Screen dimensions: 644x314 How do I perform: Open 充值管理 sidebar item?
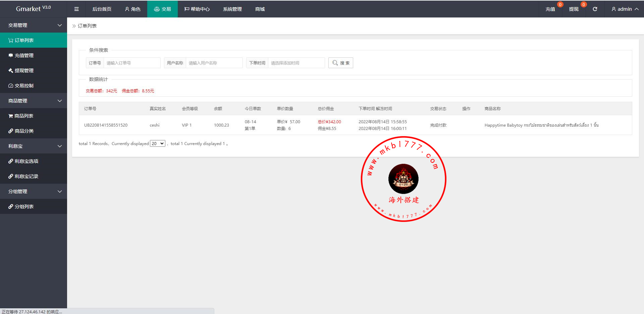pyautogui.click(x=34, y=55)
